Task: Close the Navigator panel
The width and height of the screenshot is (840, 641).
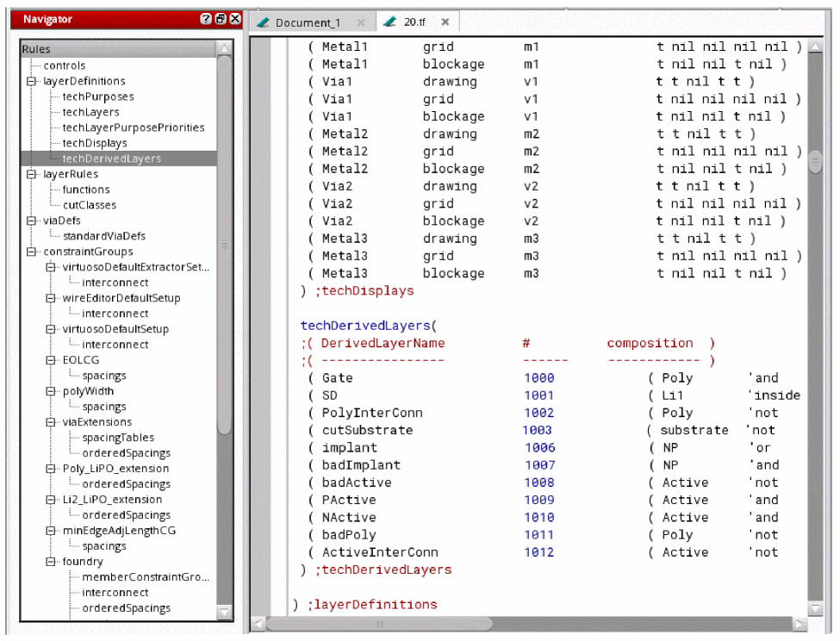Action: (233, 19)
